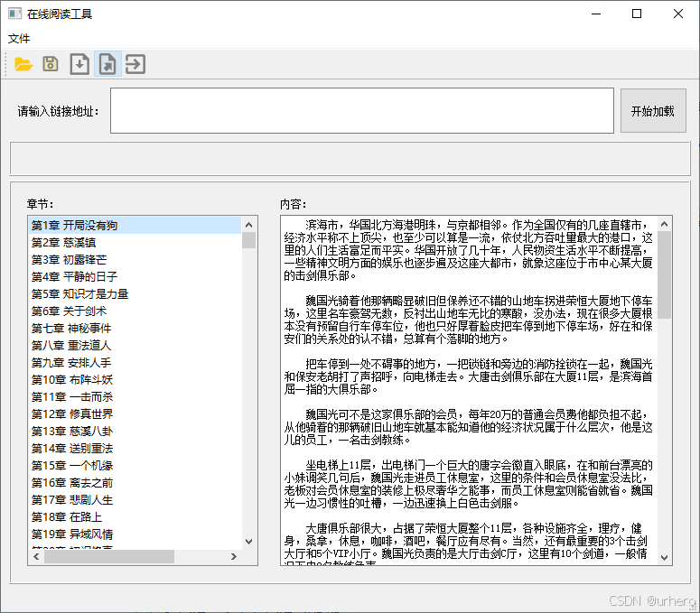Click chapter list scroll right arrow
The image size is (700, 613).
click(233, 556)
